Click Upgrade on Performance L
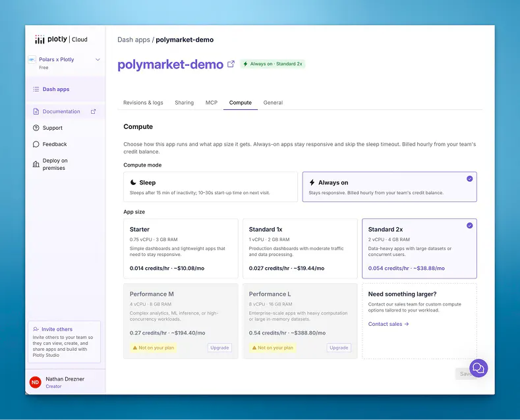 pos(339,348)
